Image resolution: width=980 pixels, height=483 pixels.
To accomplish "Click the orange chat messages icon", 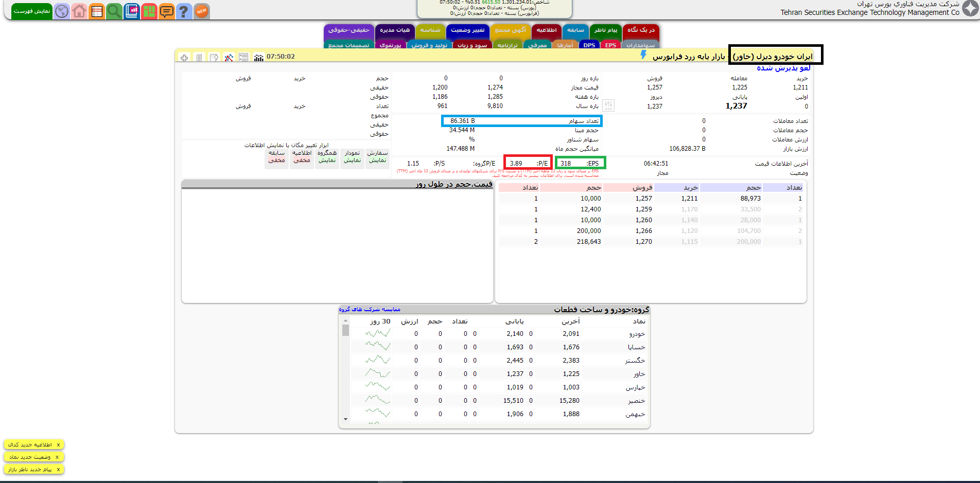I will click(167, 11).
